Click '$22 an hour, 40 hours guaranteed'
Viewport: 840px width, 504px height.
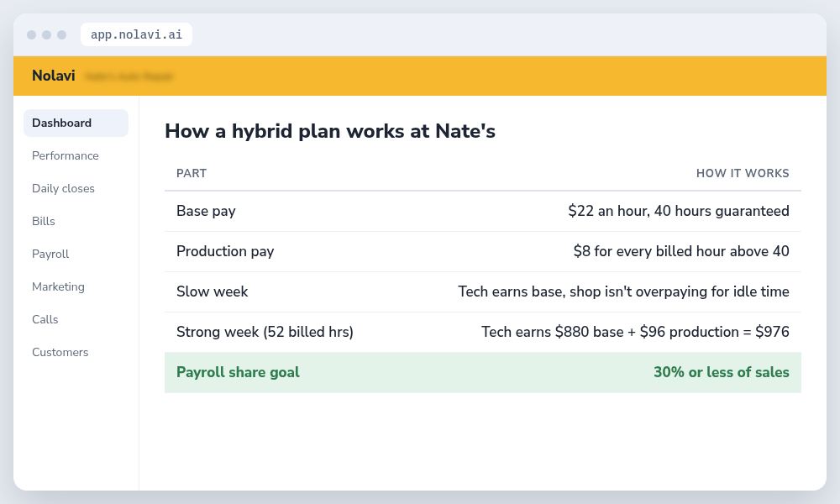[x=678, y=211]
